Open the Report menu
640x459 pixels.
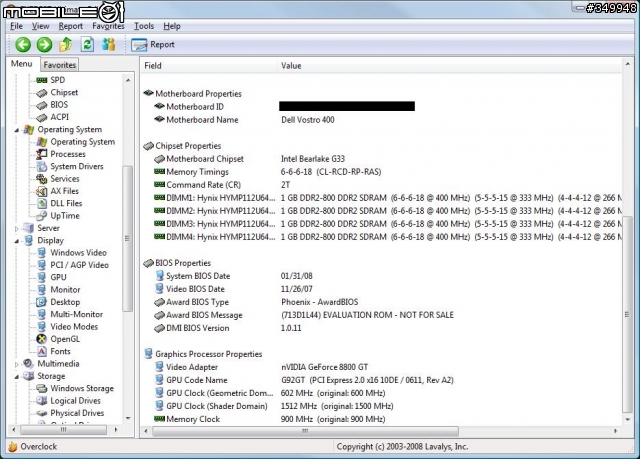coord(71,26)
